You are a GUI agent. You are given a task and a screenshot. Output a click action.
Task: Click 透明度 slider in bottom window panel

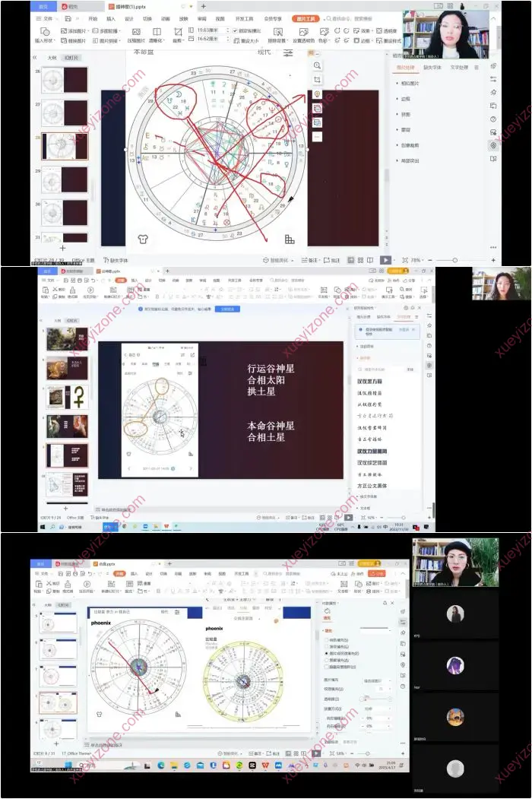tap(375, 699)
